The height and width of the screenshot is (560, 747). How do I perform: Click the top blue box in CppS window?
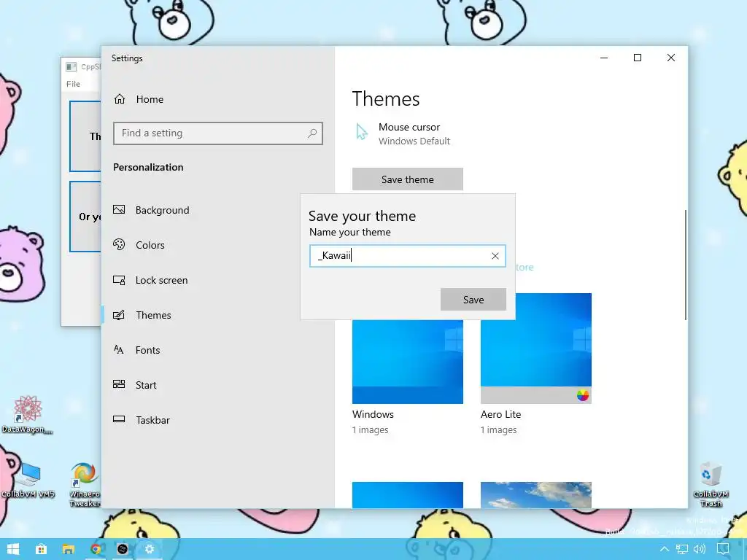click(x=85, y=136)
